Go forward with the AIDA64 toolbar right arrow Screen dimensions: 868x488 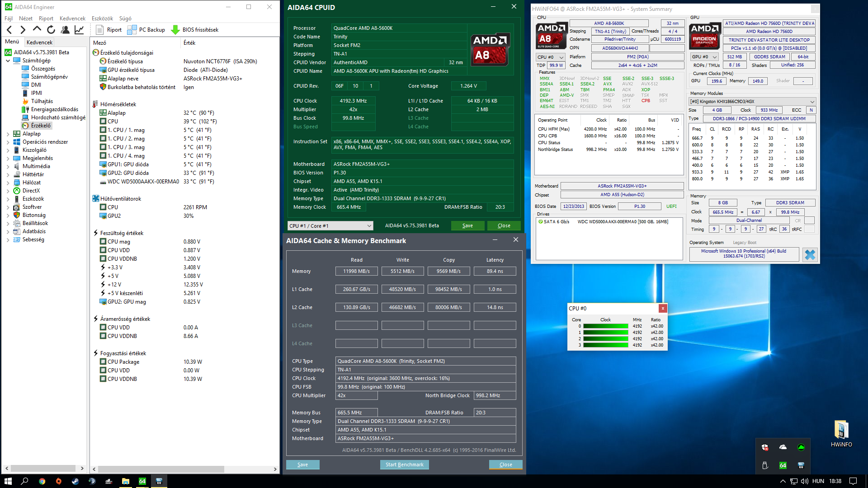coord(23,30)
